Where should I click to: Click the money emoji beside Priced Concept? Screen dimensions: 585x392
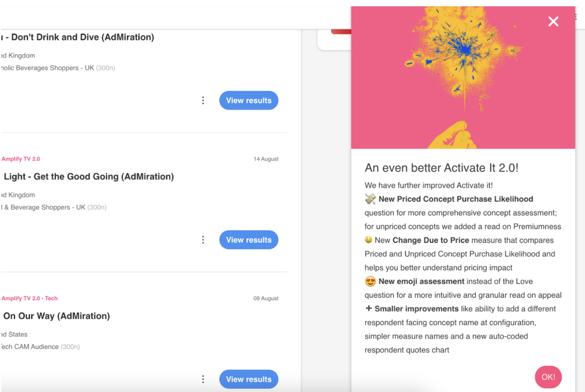[370, 199]
